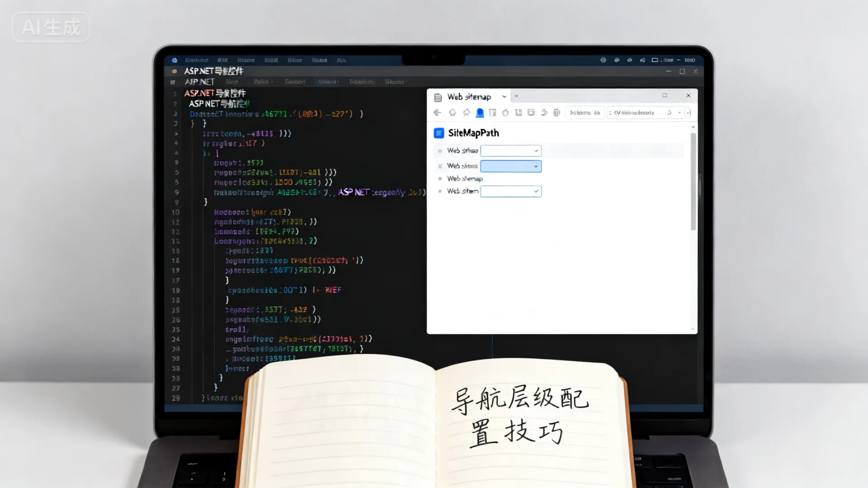
Task: Click the down arrow at the sitemap scrollbar bottom
Action: coord(693,329)
